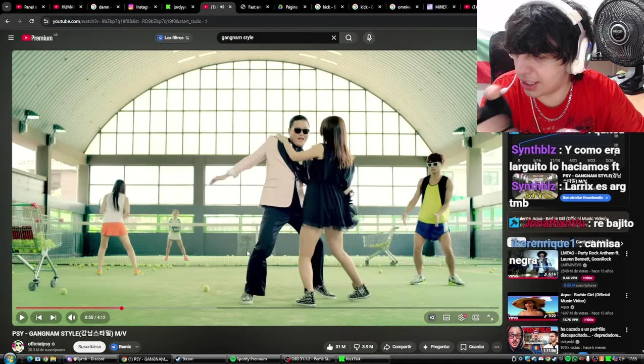Click the vidIQ icon in player controls
This screenshot has width=644, height=364.
pyautogui.click(x=432, y=317)
